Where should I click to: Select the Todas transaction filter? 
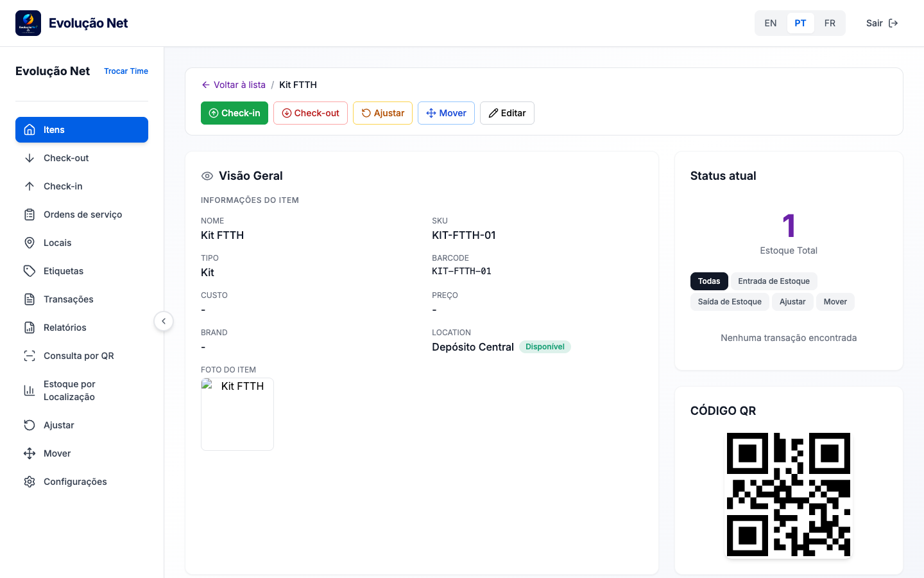(709, 281)
